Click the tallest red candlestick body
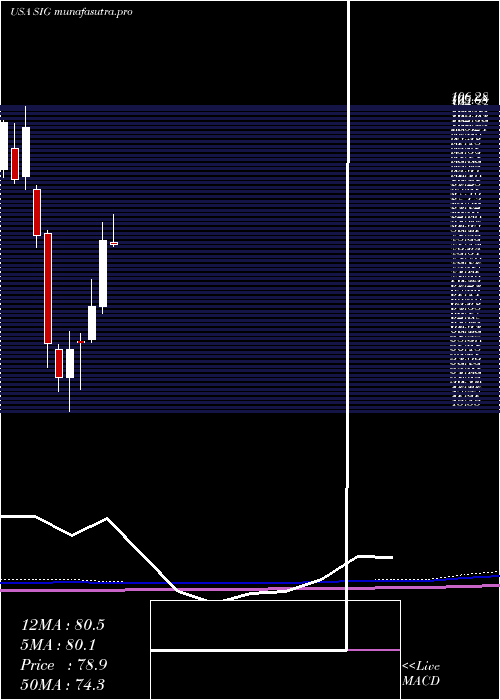 coord(48,288)
